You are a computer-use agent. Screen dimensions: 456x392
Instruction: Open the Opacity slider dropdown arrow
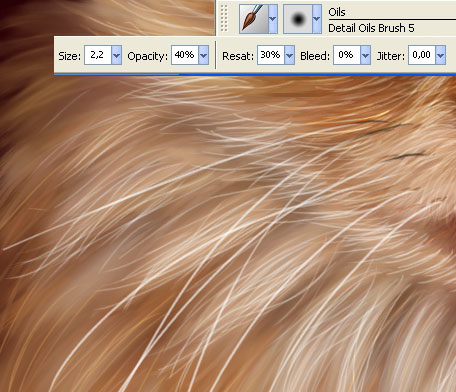coord(204,55)
